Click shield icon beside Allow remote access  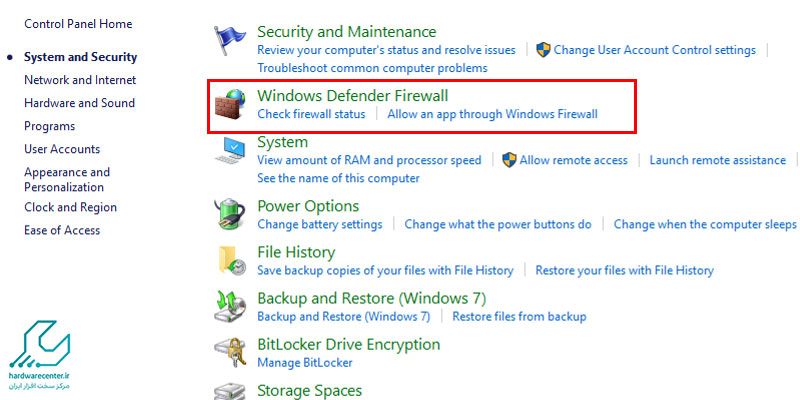[x=509, y=160]
